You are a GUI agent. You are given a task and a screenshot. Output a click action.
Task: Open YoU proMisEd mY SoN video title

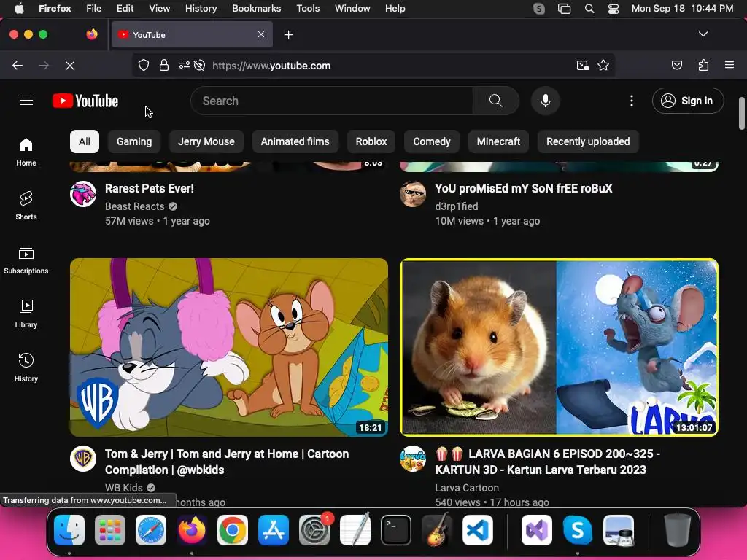coord(524,189)
